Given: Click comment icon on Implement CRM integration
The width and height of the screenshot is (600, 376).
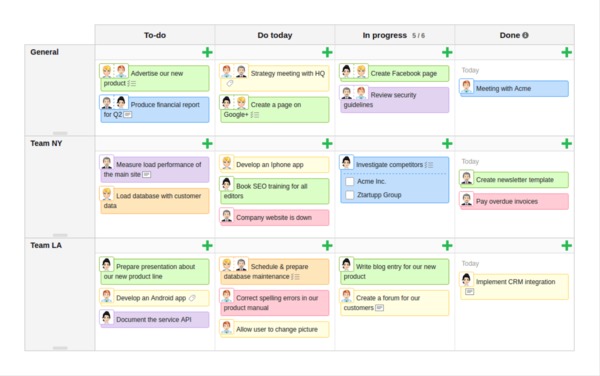Looking at the screenshot, I should point(470,291).
